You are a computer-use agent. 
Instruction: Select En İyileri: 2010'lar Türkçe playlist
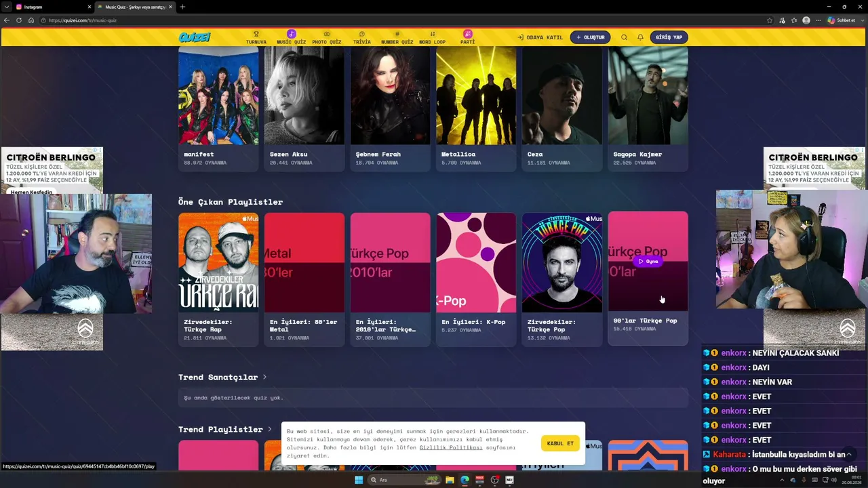pos(390,279)
